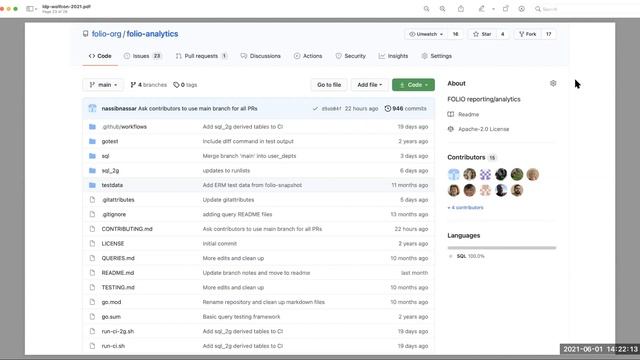Open the gotest folder
This screenshot has width=640, height=360.
(x=110, y=141)
